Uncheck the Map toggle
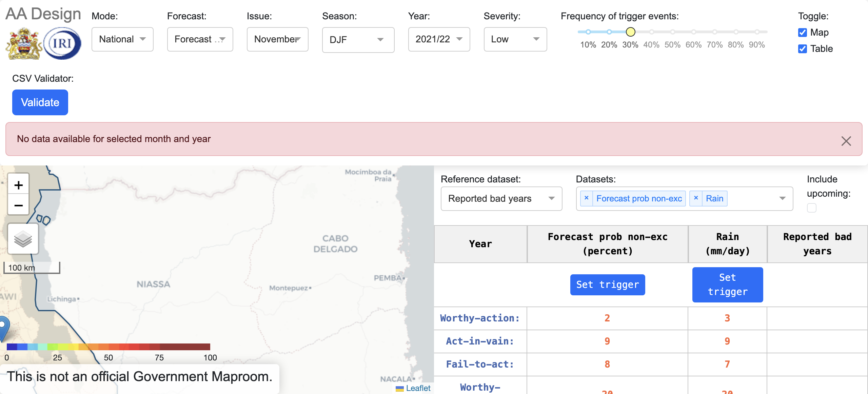The image size is (868, 394). point(803,33)
